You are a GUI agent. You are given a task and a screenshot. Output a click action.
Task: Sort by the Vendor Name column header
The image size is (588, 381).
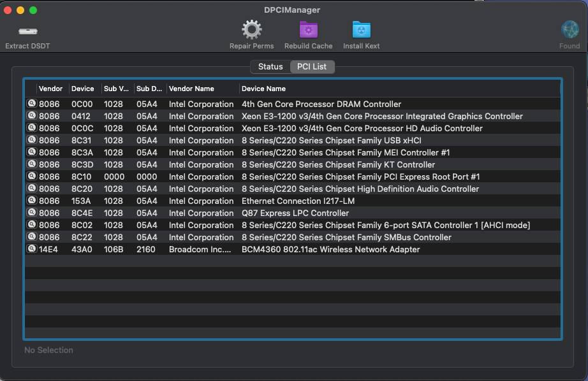[191, 89]
